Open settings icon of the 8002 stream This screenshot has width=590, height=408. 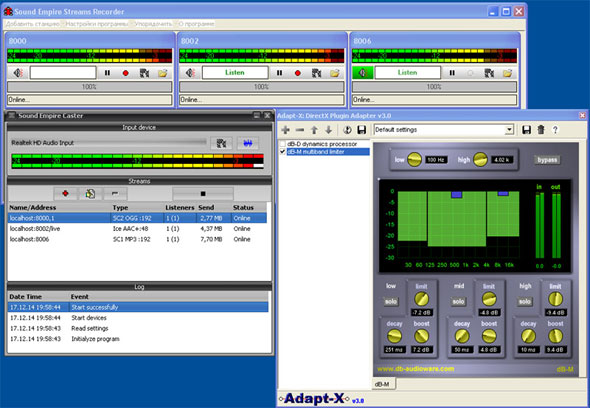[x=316, y=73]
